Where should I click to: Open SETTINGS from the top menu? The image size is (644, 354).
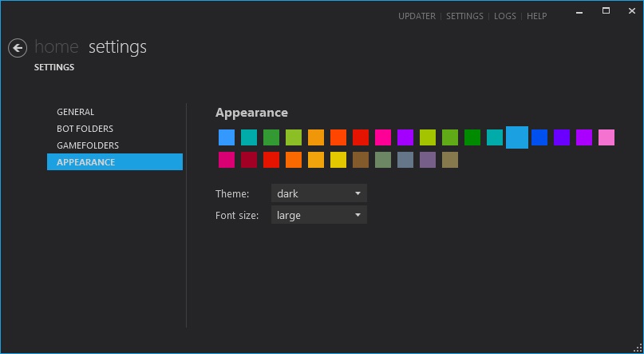pyautogui.click(x=464, y=16)
